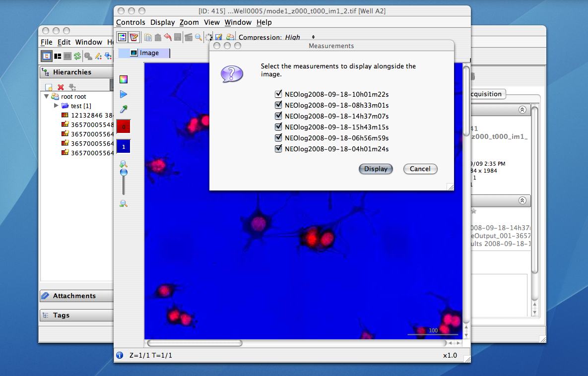Toggle the NEOlog2008-09-18-14h37m07s checkbox
This screenshot has height=376, width=588.
click(279, 116)
